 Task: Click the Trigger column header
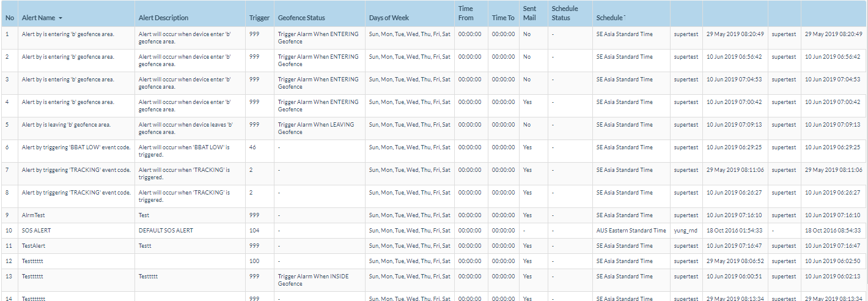coord(259,18)
